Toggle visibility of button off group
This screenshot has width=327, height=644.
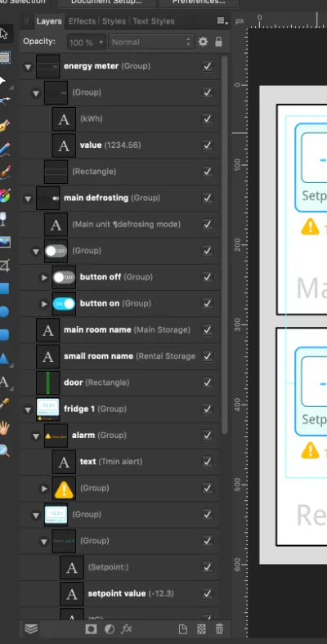pyautogui.click(x=208, y=277)
